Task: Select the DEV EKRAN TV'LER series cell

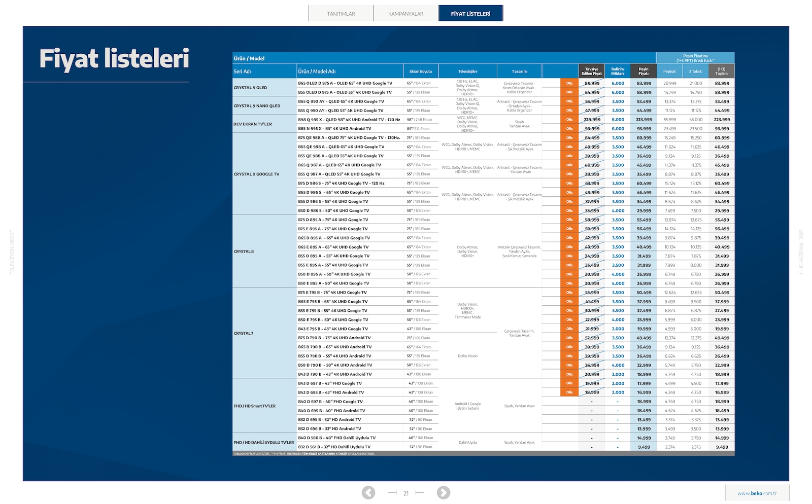Action: [x=264, y=124]
